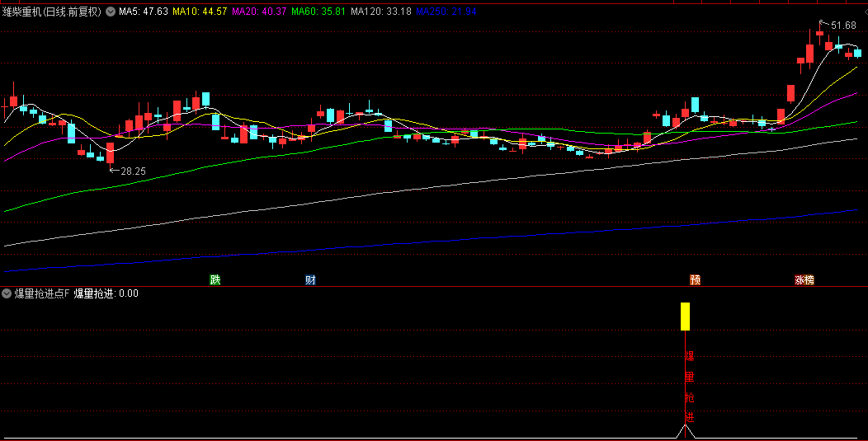Click the MA10: 44.57 label

(200, 12)
